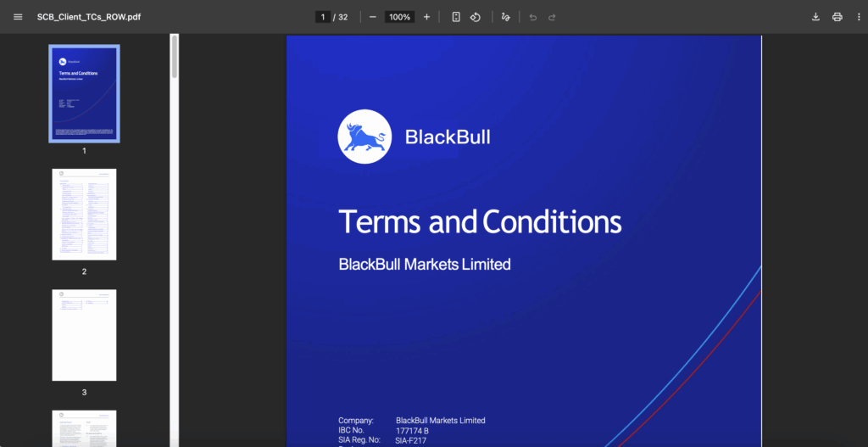
Task: Click the fit to page icon
Action: tap(456, 17)
